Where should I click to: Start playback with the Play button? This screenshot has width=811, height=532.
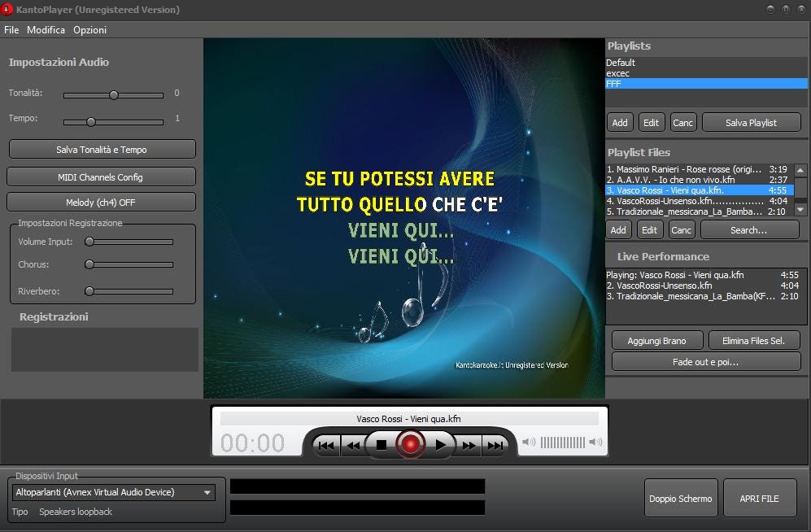coord(439,445)
